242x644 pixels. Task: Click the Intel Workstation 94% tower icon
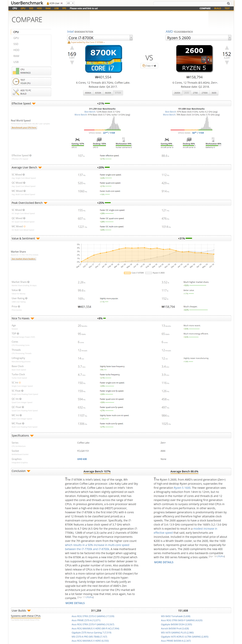[123, 140]
